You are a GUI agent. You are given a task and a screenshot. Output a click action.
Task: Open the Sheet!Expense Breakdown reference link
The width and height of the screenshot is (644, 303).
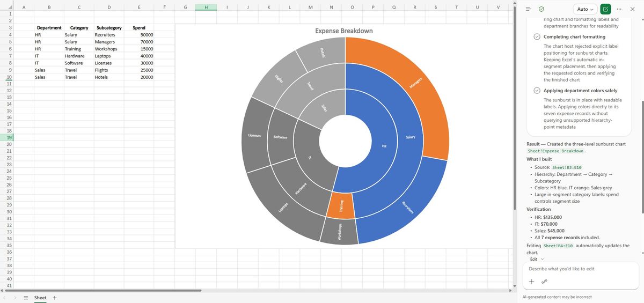pos(555,151)
